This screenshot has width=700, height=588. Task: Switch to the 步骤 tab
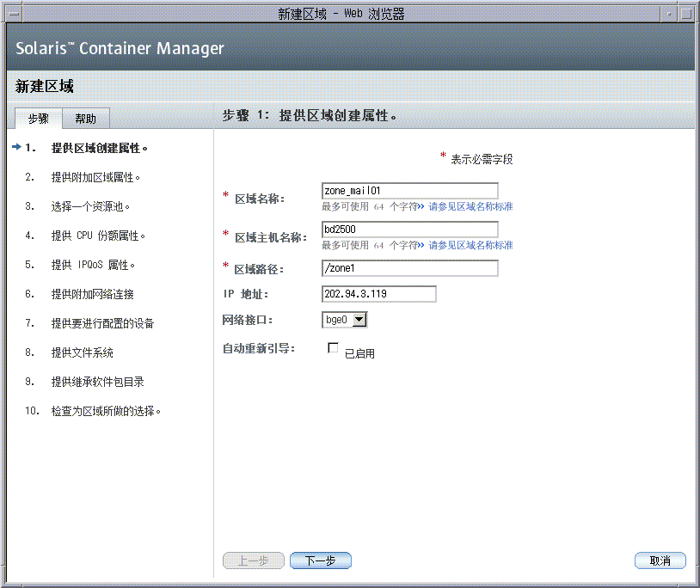click(x=39, y=119)
